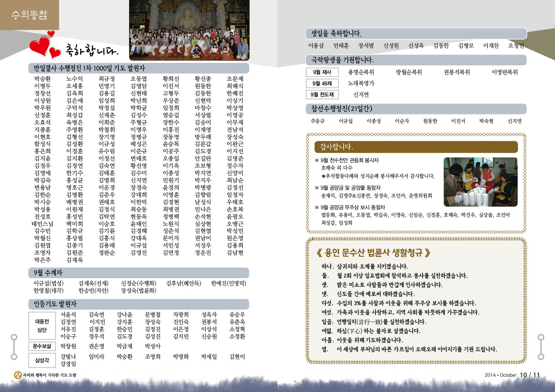The image size is (555, 392).
Task: Click rule 하나. 삼귀의와 오계를 지키겠습니다
Action: (365, 266)
